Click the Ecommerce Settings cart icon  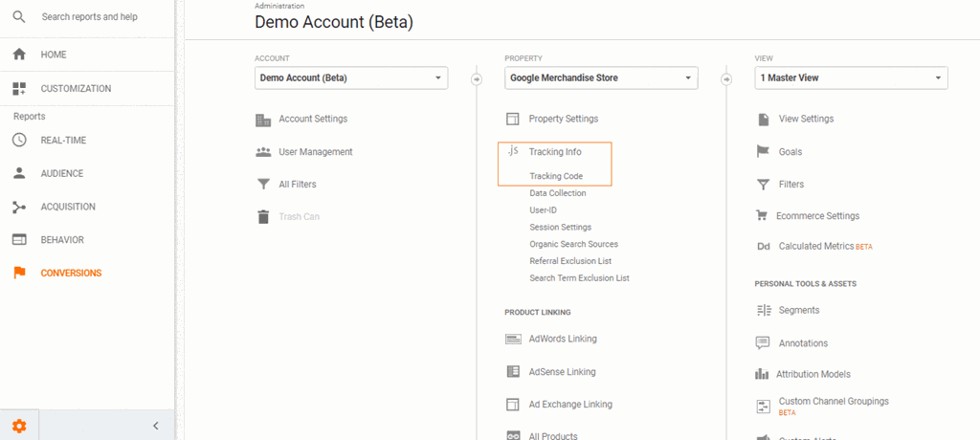tap(763, 216)
